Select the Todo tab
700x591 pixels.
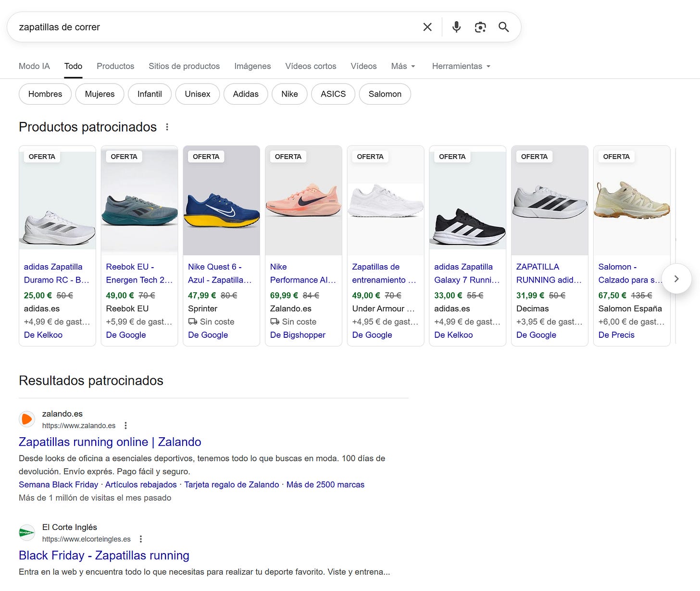(73, 66)
